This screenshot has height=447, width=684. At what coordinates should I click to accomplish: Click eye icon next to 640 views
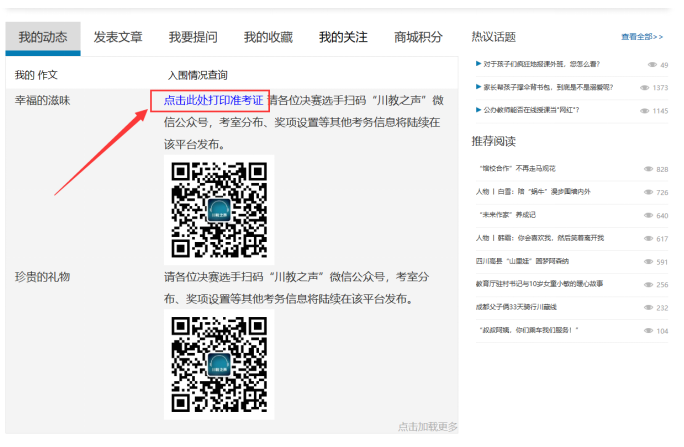pos(649,215)
